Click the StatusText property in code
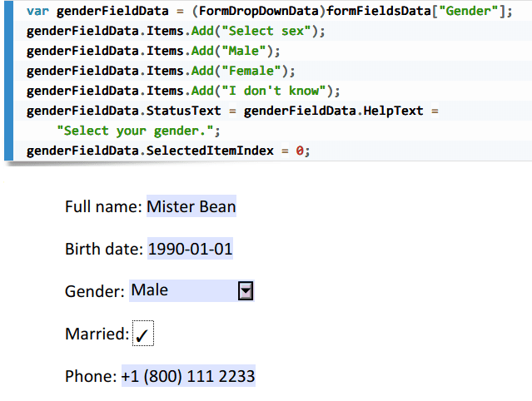532x401 pixels. 183,111
